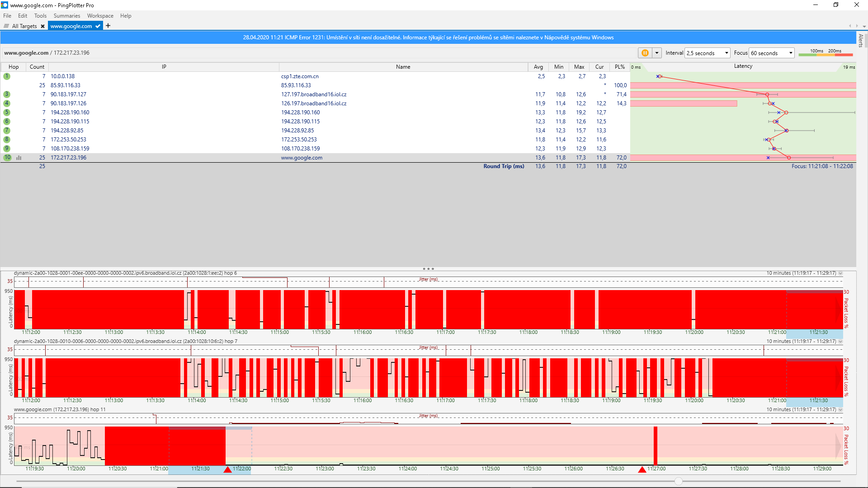Viewport: 868px width, 488px height.
Task: Click the www.google.com name link in hop 10
Action: [302, 158]
